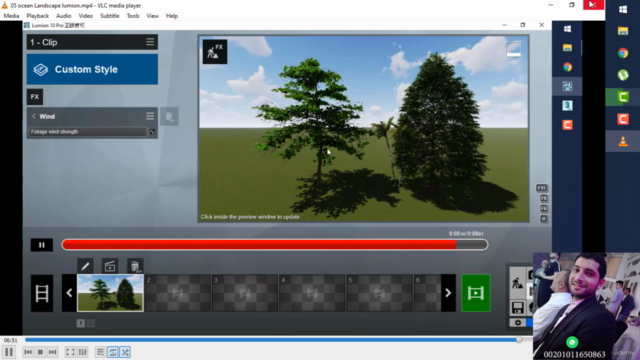The image size is (640, 360).
Task: Switch to Build mode worker icon
Action: 518,282
